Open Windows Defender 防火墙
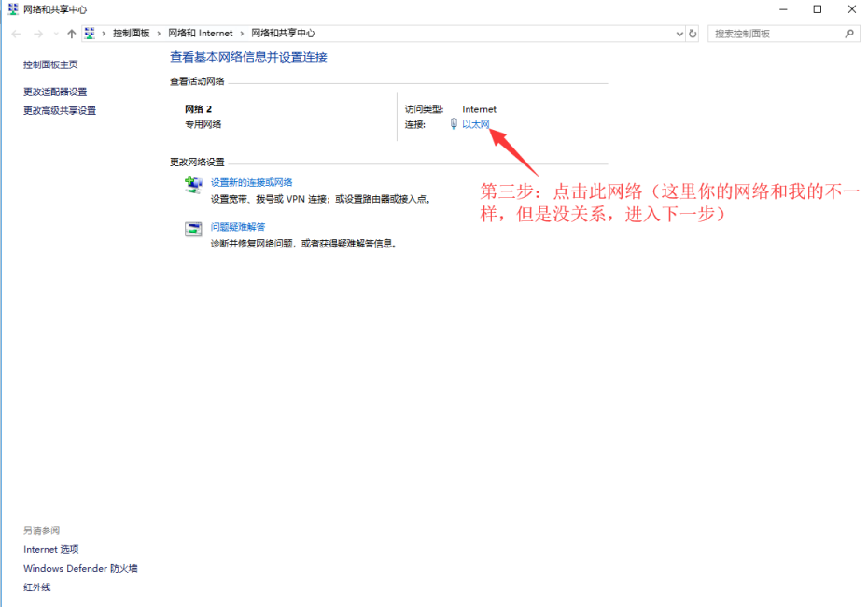Viewport: 868px width, 608px height. pyautogui.click(x=80, y=568)
